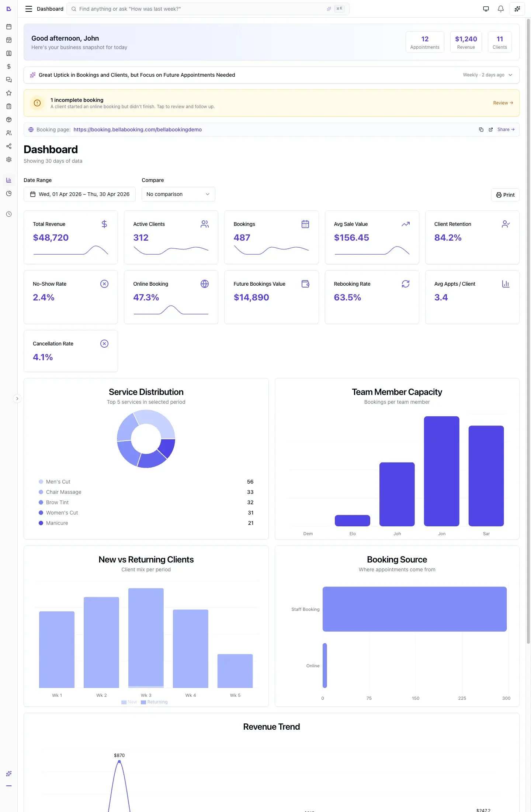The width and height of the screenshot is (531, 812).
Task: Click Men's Cut legend color dot
Action: coord(41,482)
